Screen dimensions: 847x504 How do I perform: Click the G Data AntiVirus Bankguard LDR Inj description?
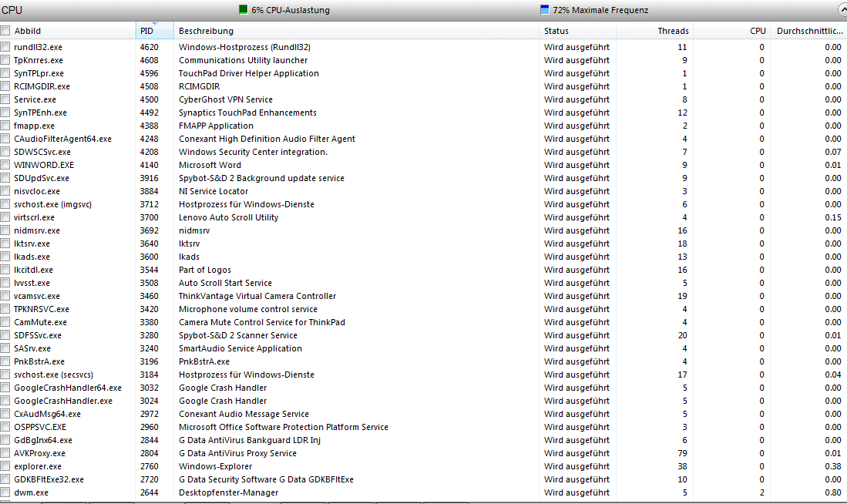[250, 440]
